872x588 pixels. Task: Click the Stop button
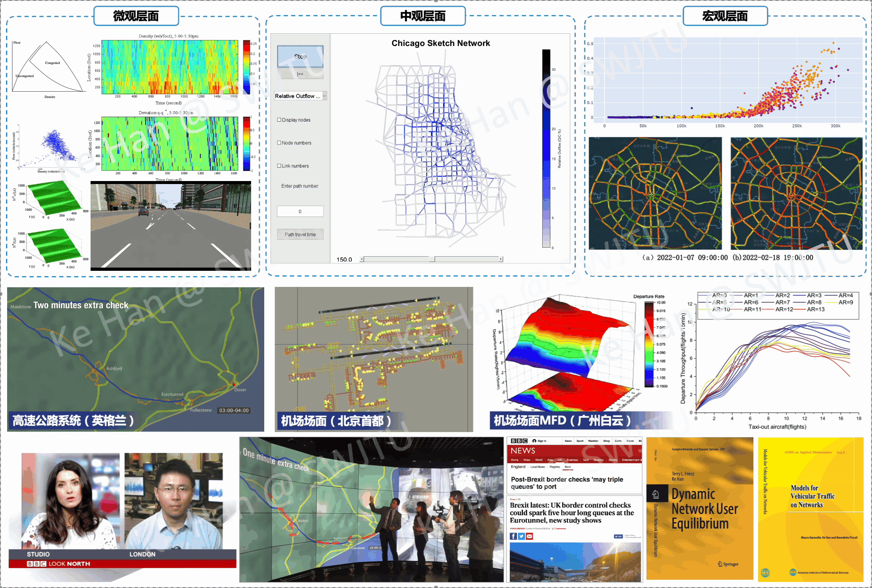(300, 56)
